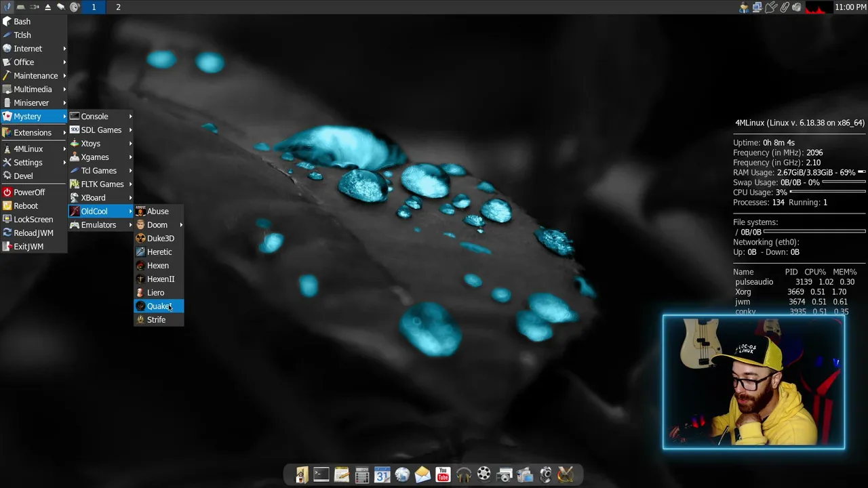Open the headphones audio player in the dock
868x488 pixels.
pyautogui.click(x=463, y=475)
